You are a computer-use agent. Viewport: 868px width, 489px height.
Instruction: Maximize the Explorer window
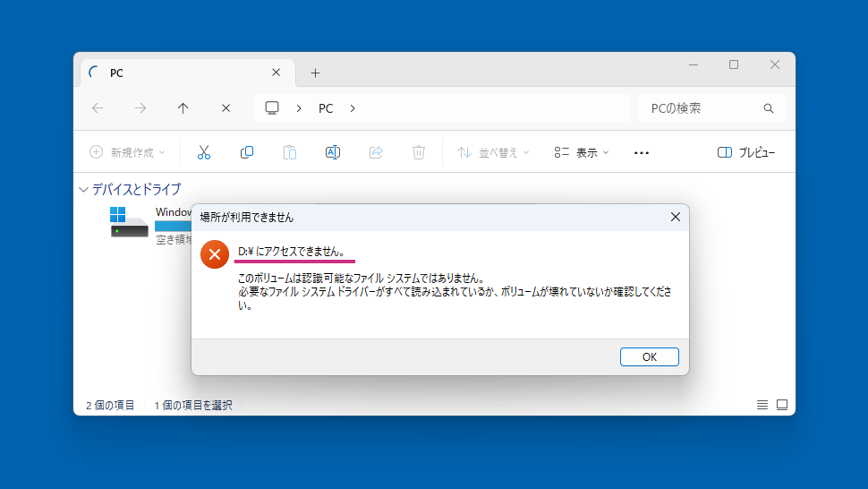pos(734,64)
